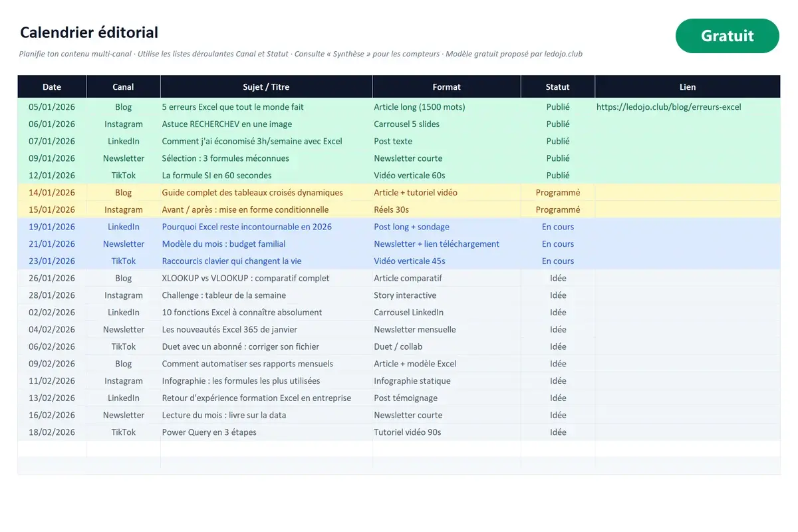Select format cell 'Carrousel 5 slides'
The height and width of the screenshot is (532, 798).
(x=446, y=124)
